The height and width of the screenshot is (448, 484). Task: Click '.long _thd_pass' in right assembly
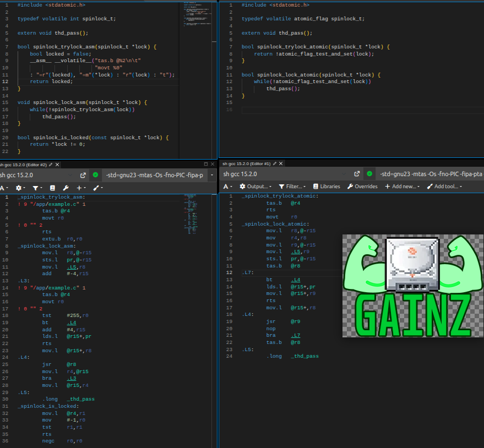click(292, 356)
